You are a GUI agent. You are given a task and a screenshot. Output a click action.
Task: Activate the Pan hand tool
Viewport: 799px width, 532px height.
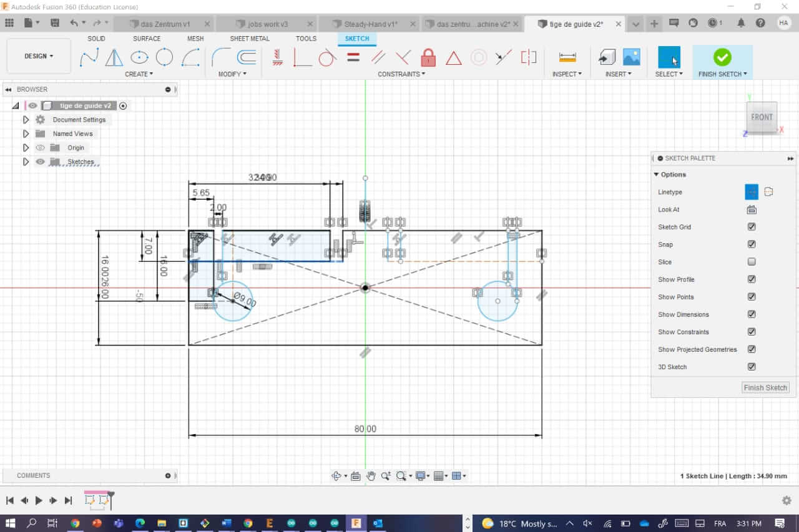371,476
